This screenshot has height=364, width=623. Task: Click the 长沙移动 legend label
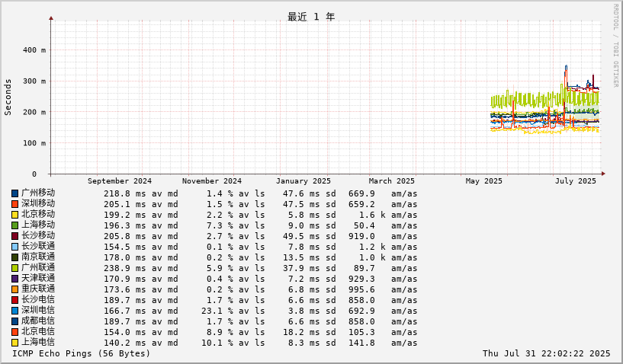click(x=38, y=236)
